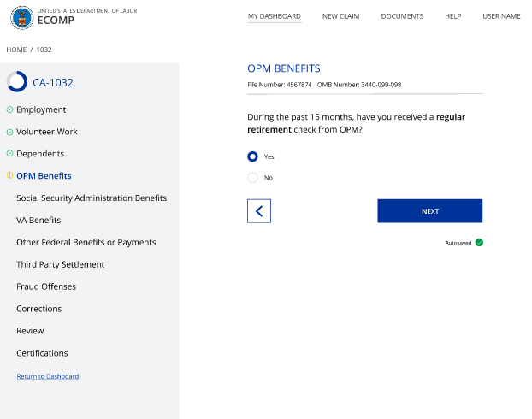Navigate to the Third Party Settlement section
The image size is (532, 419).
60,264
